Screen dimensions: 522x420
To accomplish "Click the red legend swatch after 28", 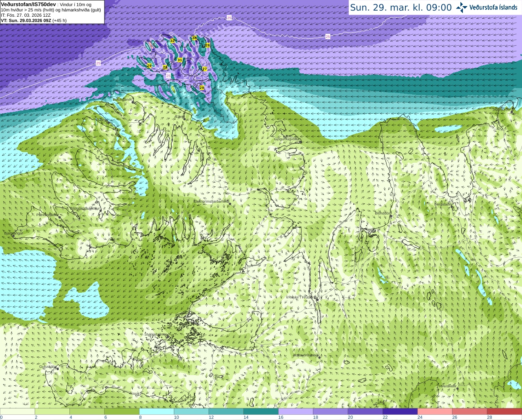I will tap(504, 411).
